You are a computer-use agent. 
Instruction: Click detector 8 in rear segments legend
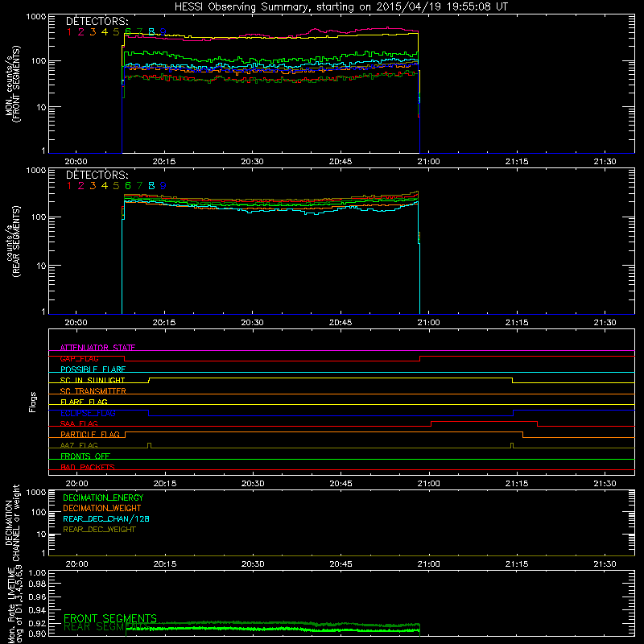point(151,186)
